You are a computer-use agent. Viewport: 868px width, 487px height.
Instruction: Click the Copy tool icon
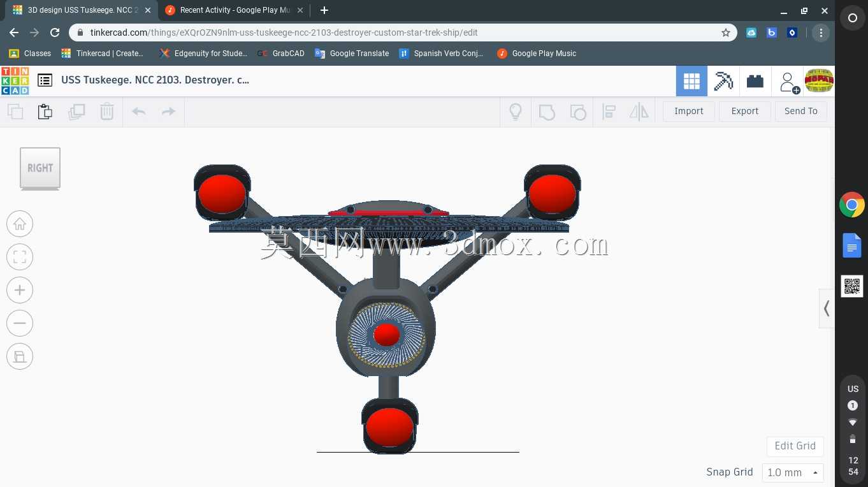coord(15,112)
